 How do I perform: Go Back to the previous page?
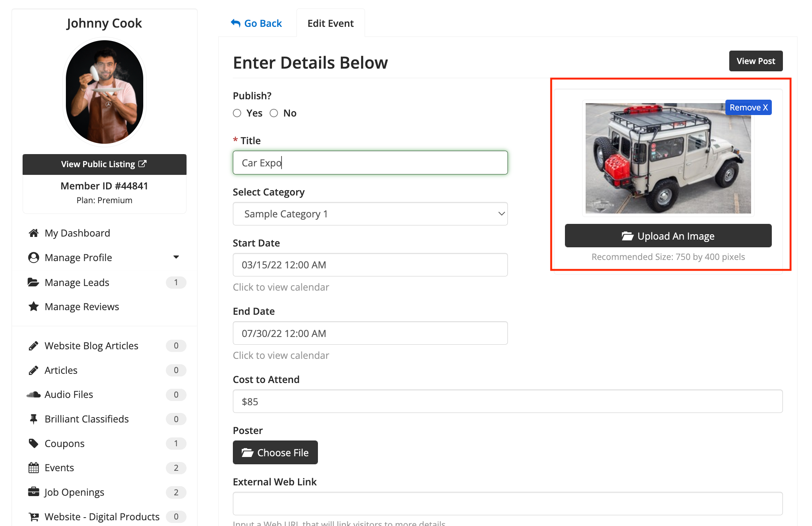(256, 23)
